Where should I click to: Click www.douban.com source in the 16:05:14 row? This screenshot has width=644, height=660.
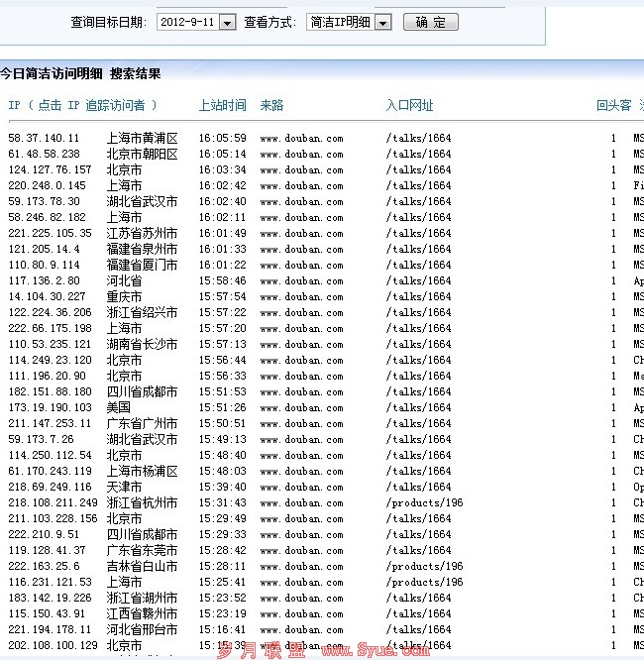click(301, 155)
